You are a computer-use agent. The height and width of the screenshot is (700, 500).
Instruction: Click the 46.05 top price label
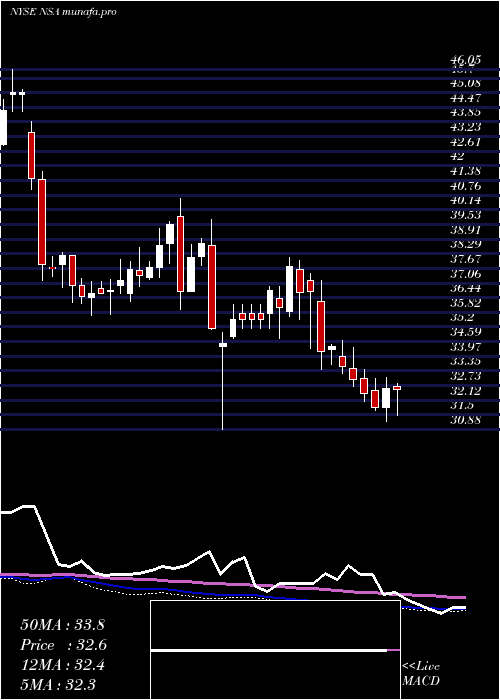point(465,59)
